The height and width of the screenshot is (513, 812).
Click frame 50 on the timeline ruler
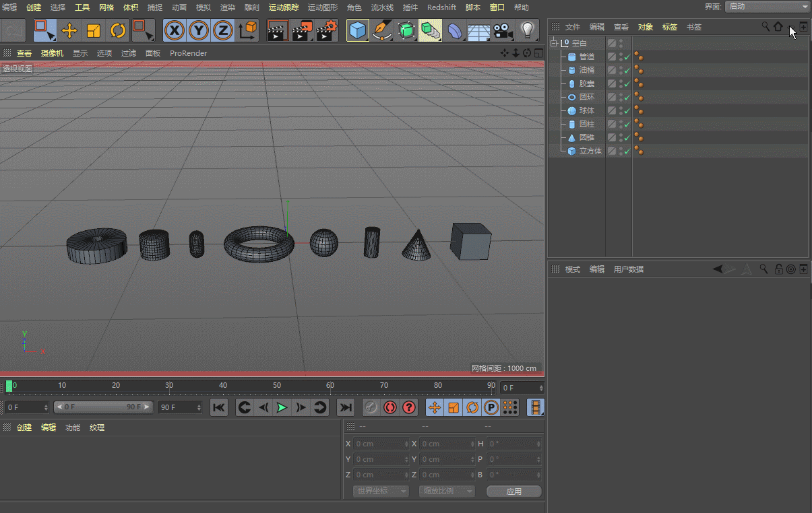point(277,386)
